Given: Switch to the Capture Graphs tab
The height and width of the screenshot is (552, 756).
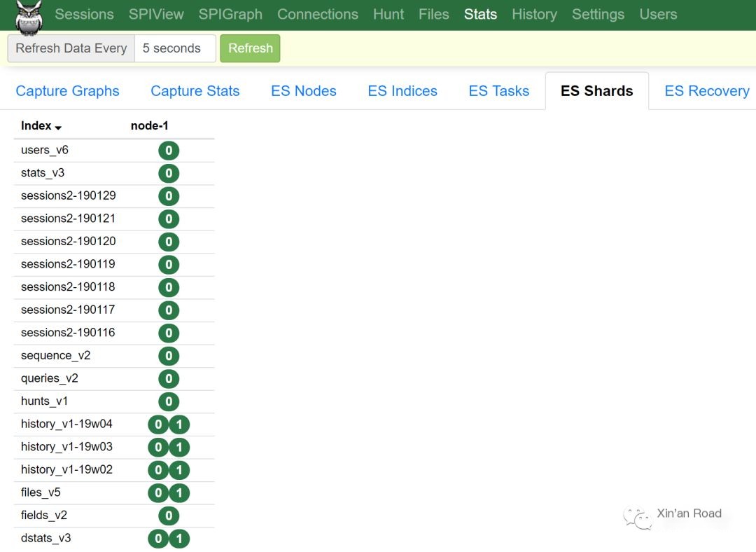Looking at the screenshot, I should [67, 90].
